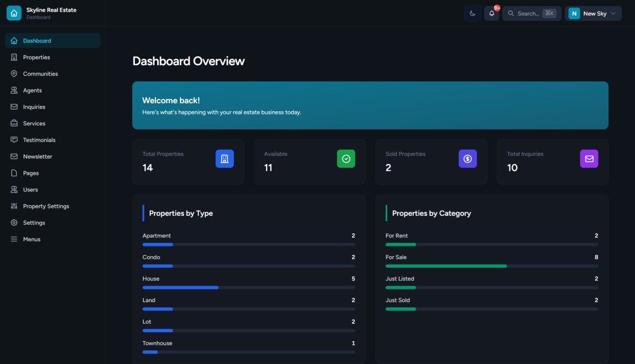The image size is (635, 364).
Task: Click the Welcome back banner
Action: (370, 105)
